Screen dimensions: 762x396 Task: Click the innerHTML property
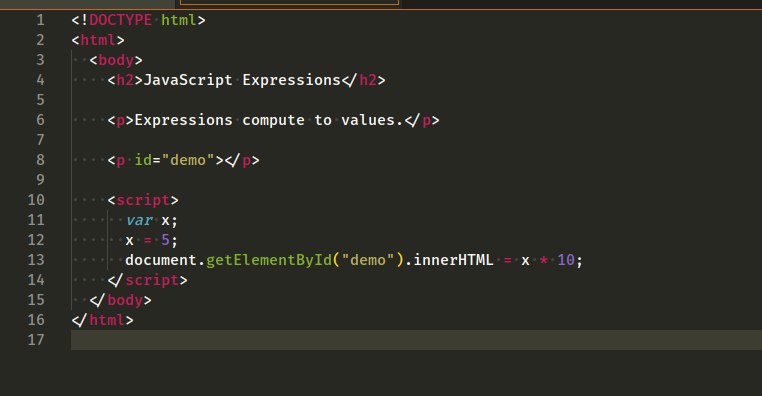pos(453,259)
